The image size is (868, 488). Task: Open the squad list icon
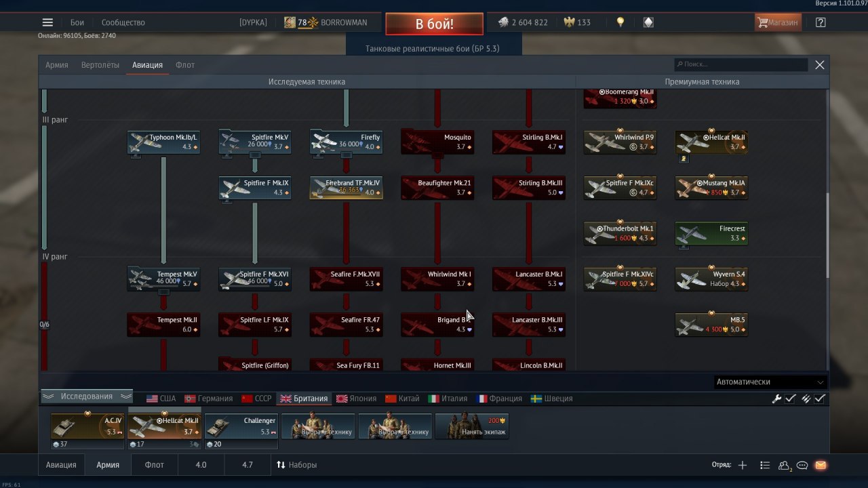point(765,465)
